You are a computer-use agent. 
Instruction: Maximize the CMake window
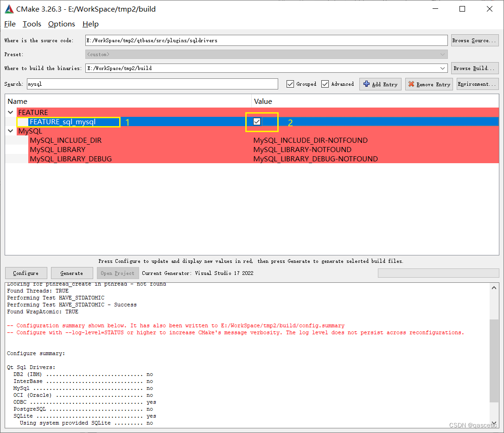(x=462, y=9)
